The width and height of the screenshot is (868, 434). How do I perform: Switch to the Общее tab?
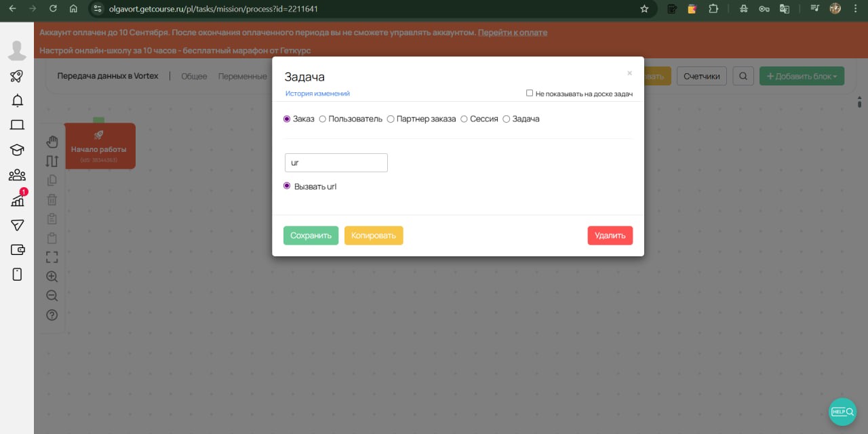194,77
